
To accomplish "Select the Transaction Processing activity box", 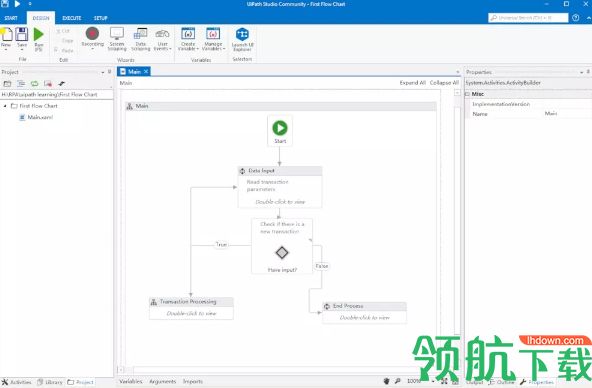I will (x=191, y=308).
